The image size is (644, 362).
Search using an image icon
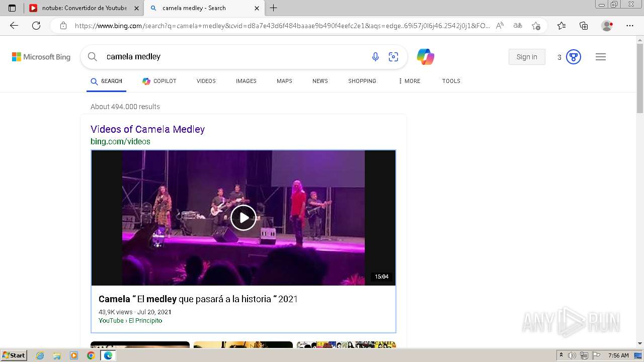(393, 57)
